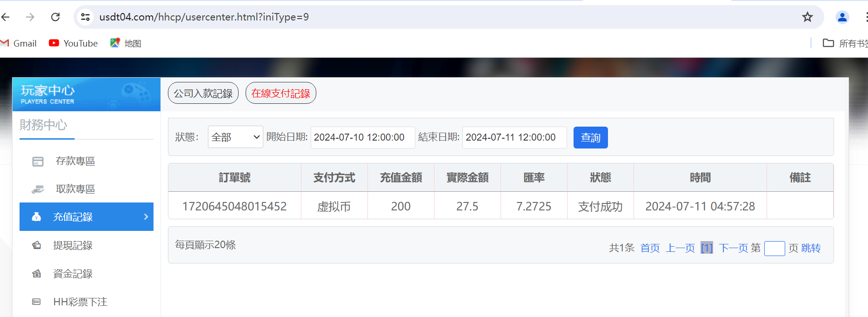
Task: Go back with the browser back arrow
Action: 6,17
